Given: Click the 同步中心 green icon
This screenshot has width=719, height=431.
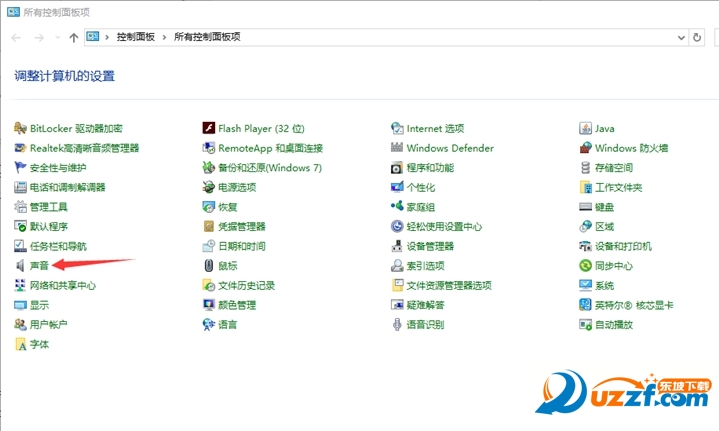Looking at the screenshot, I should 586,266.
